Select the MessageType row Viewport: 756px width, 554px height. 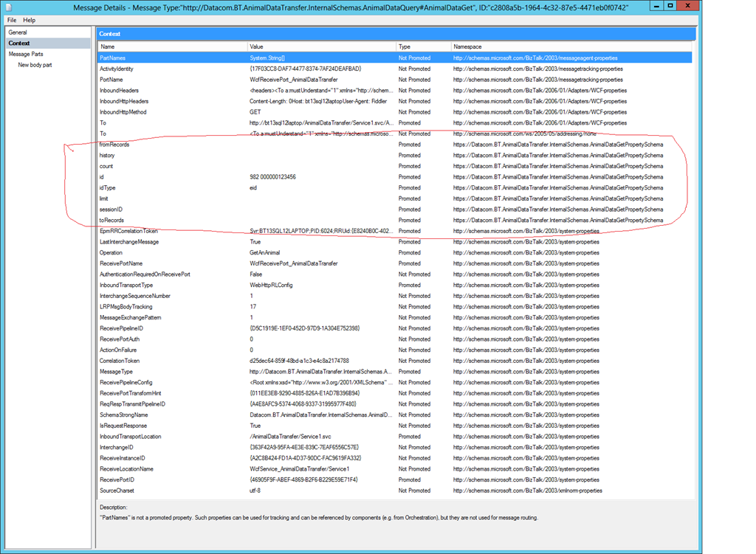395,371
